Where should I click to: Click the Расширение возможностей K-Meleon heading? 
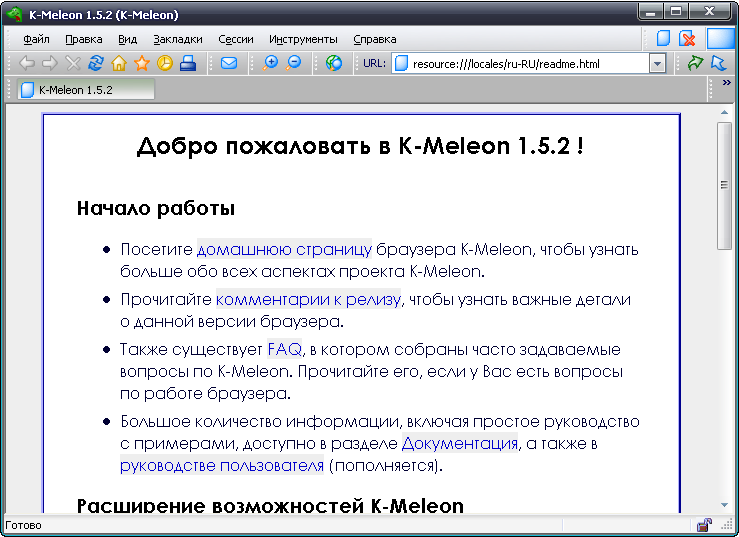pos(270,505)
